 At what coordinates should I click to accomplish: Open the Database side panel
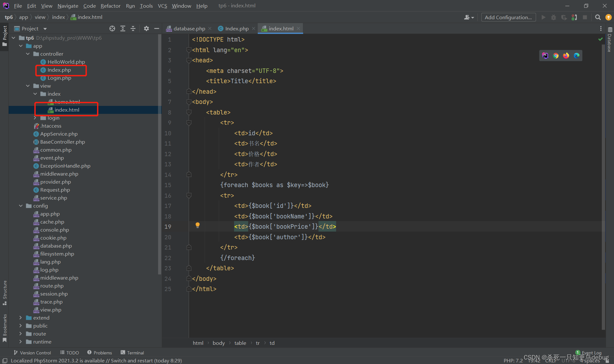[610, 39]
